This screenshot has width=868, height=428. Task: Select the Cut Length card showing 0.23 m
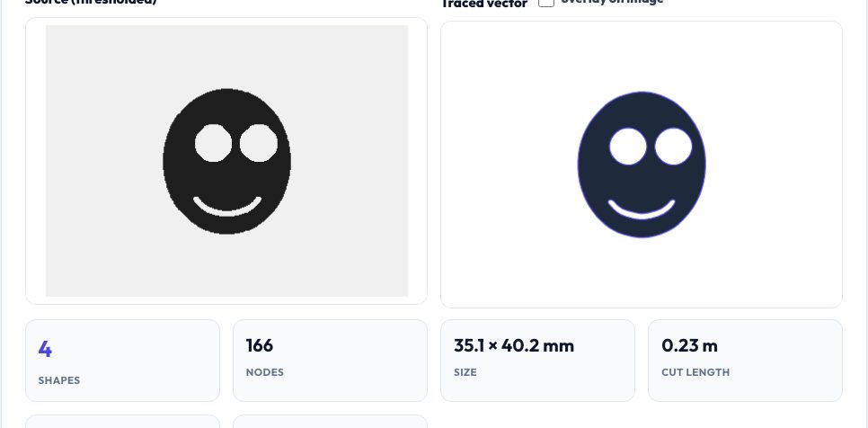click(745, 361)
